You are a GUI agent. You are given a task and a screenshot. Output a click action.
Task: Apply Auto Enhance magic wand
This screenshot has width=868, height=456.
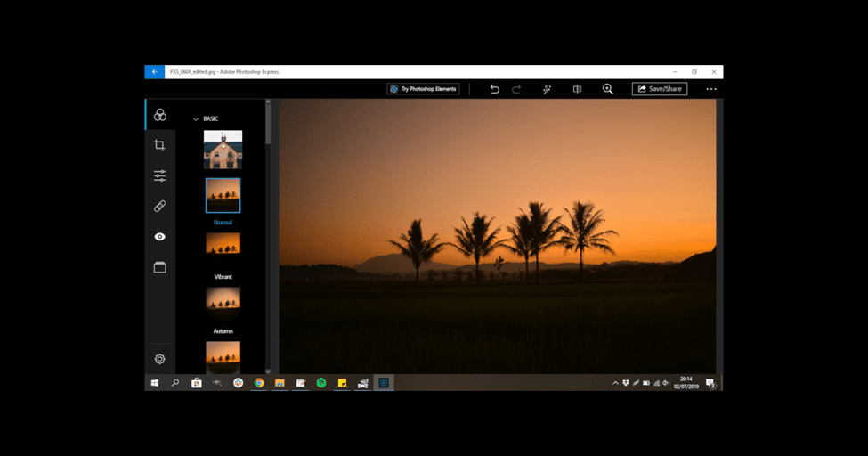[547, 89]
